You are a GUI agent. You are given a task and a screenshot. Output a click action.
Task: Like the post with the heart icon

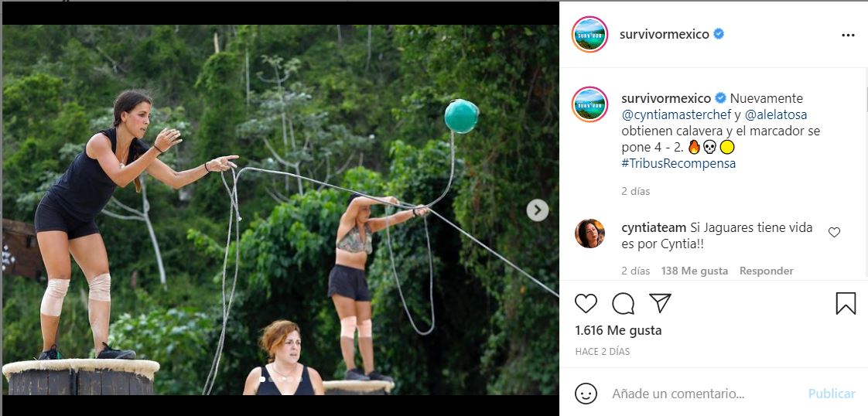[x=586, y=303]
